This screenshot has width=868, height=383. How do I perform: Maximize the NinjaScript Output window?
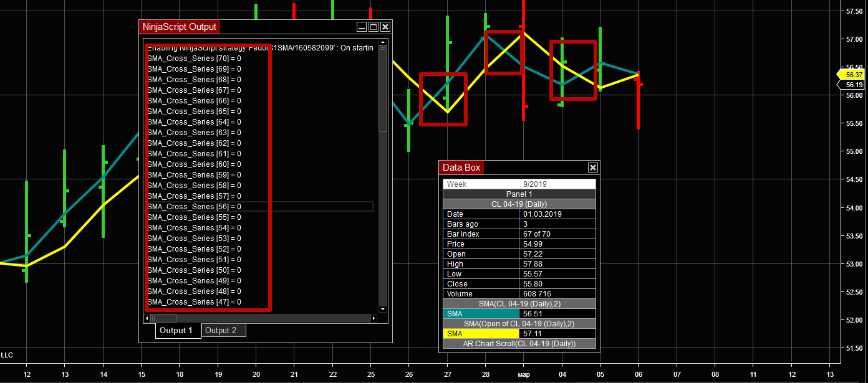[x=374, y=27]
